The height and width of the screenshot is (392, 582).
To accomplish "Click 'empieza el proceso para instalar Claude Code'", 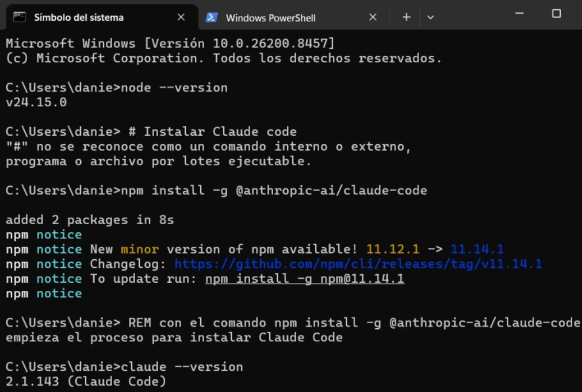I will (174, 337).
